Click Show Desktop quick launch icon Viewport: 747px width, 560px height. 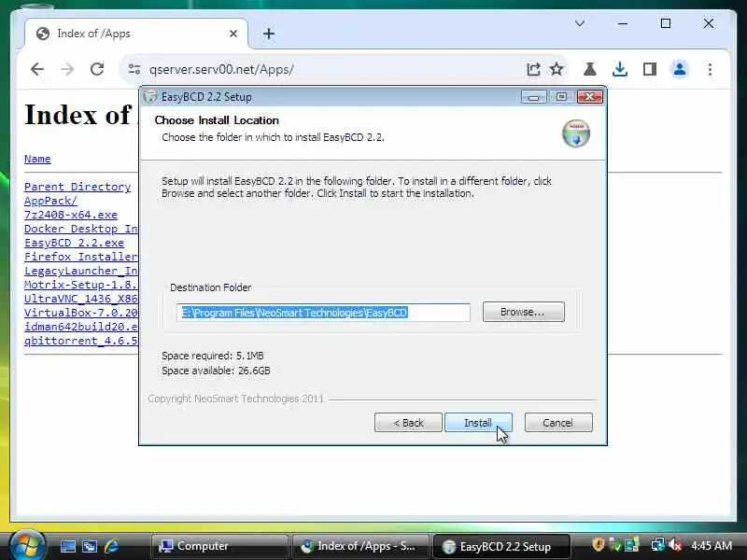[x=67, y=546]
